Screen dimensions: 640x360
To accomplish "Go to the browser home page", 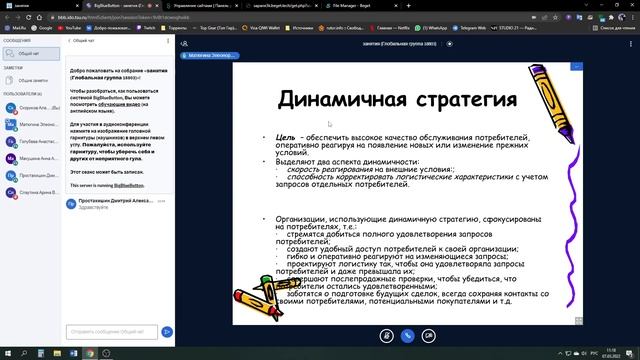I will (39, 18).
